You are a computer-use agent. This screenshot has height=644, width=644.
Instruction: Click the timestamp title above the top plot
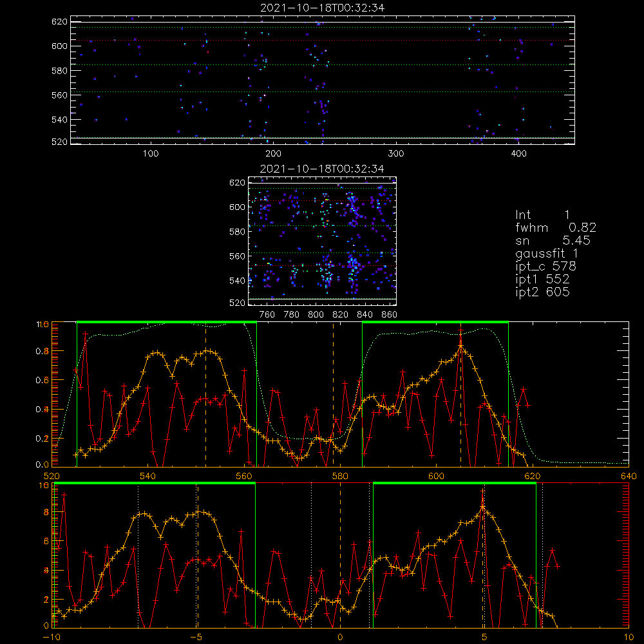pos(323,8)
